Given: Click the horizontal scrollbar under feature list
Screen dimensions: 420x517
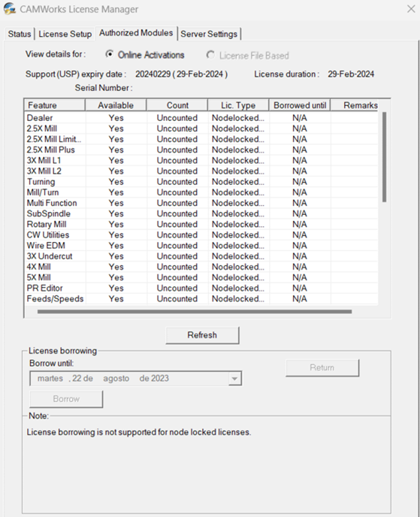Looking at the screenshot, I should click(195, 312).
